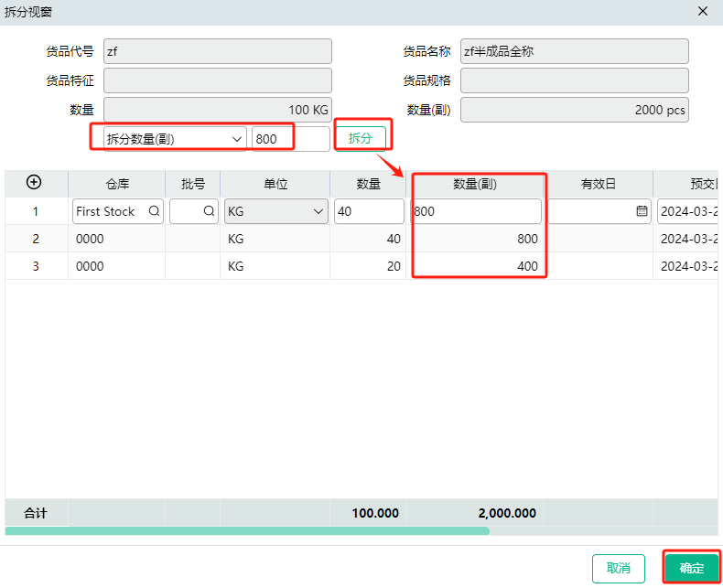
Task: Click row number 3 cell
Action: pos(36,266)
